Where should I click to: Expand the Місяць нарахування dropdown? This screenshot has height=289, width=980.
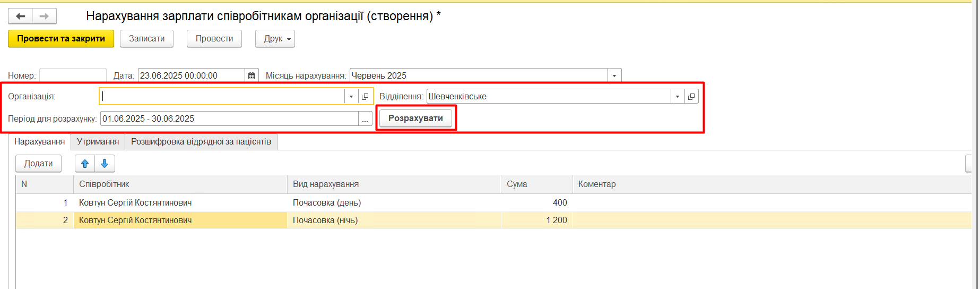[614, 75]
